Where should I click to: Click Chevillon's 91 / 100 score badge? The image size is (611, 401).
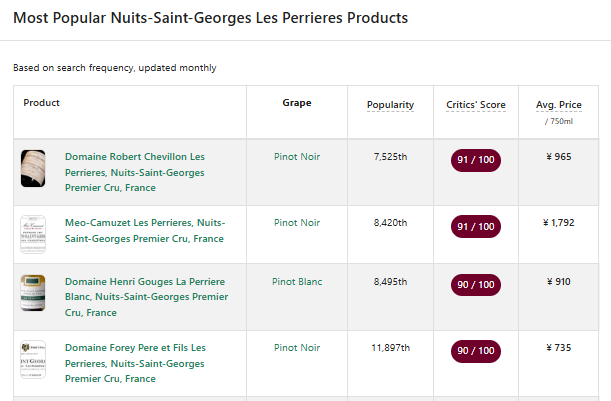pyautogui.click(x=476, y=160)
